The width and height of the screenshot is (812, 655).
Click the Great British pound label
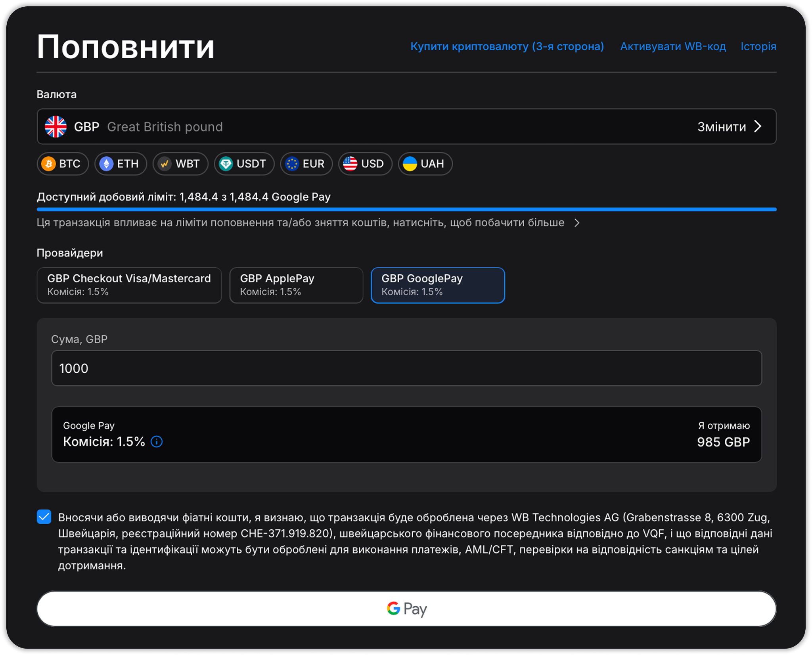(165, 127)
